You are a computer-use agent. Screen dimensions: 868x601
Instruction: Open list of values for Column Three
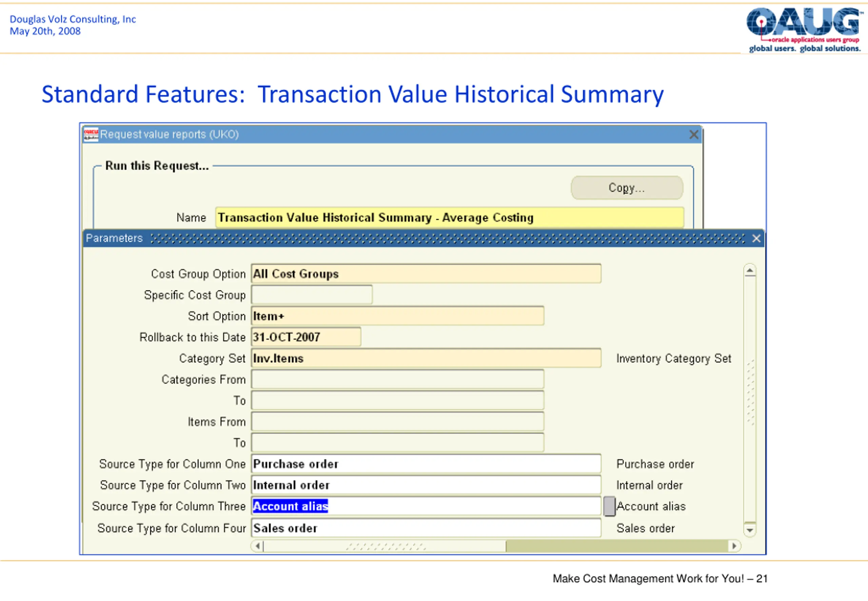609,506
